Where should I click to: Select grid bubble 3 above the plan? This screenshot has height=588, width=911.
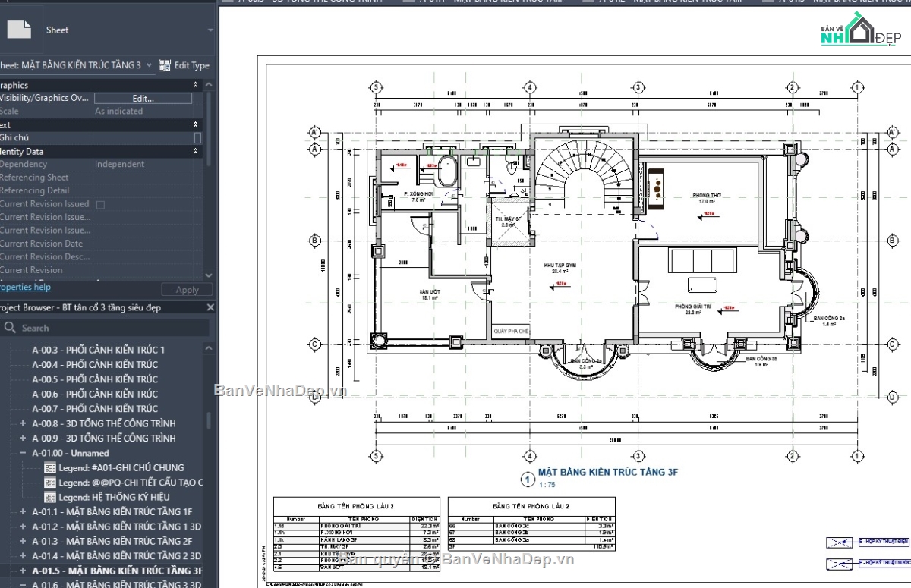tap(638, 87)
